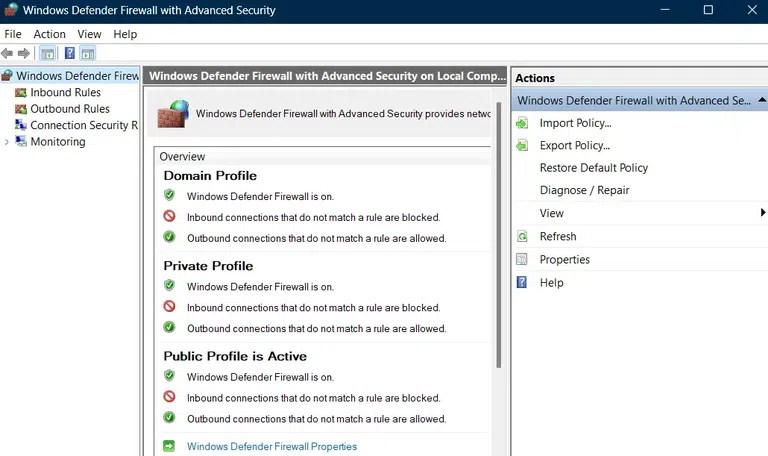Click the Refresh icon in Actions pane
Screen dimensions: 768x456
522,237
